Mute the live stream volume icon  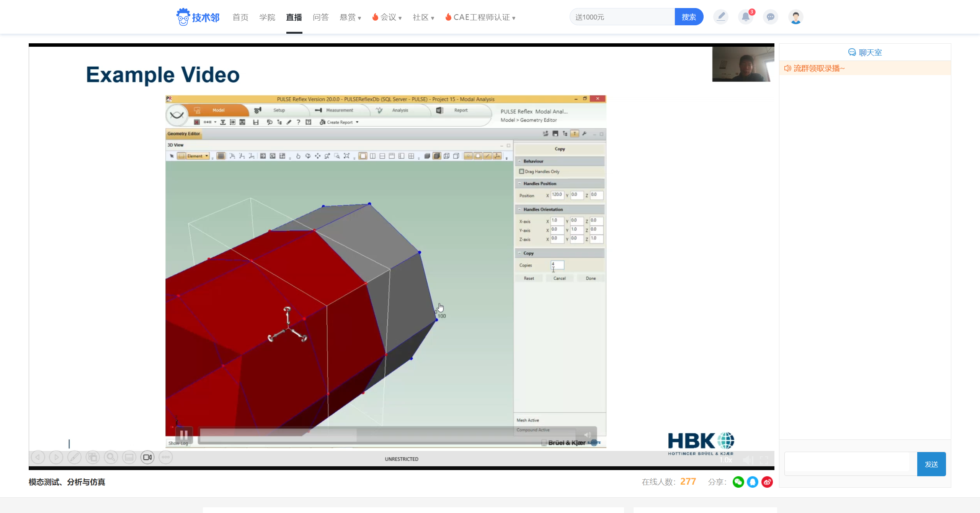tap(748, 460)
